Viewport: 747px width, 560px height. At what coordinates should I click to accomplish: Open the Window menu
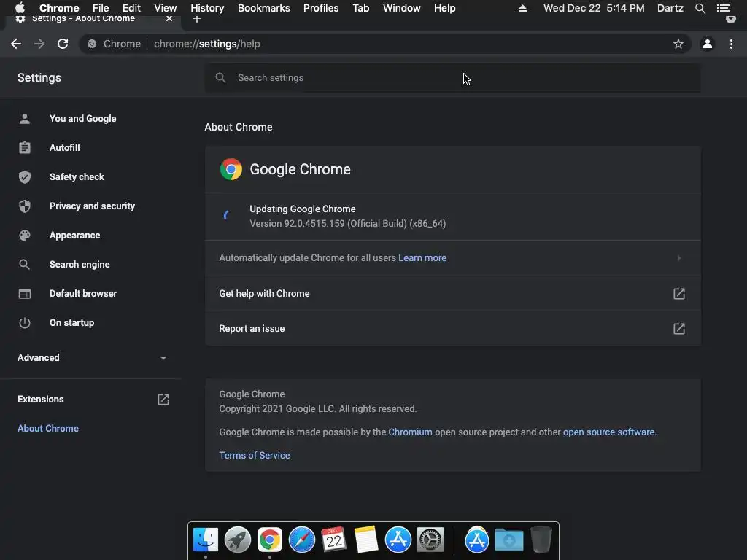pos(402,8)
